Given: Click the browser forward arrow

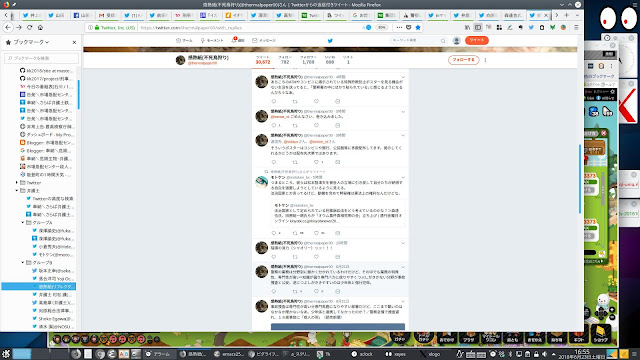Looking at the screenshot, I should click(x=19, y=27).
